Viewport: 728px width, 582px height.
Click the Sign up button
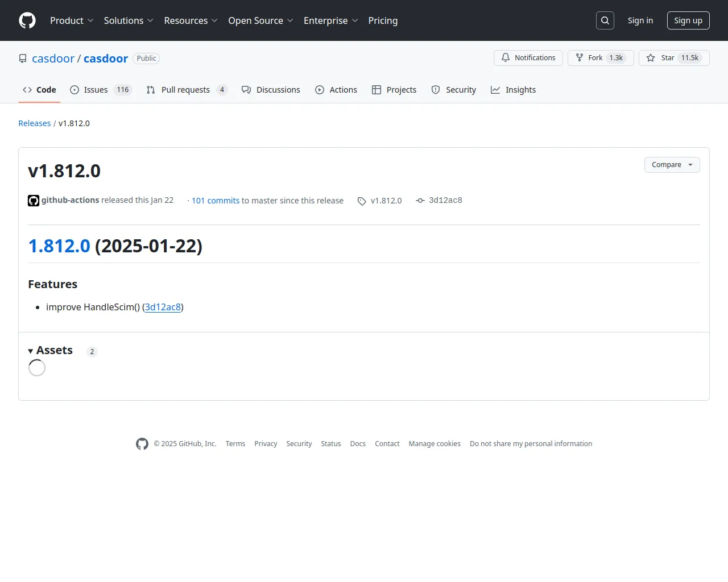click(x=688, y=20)
